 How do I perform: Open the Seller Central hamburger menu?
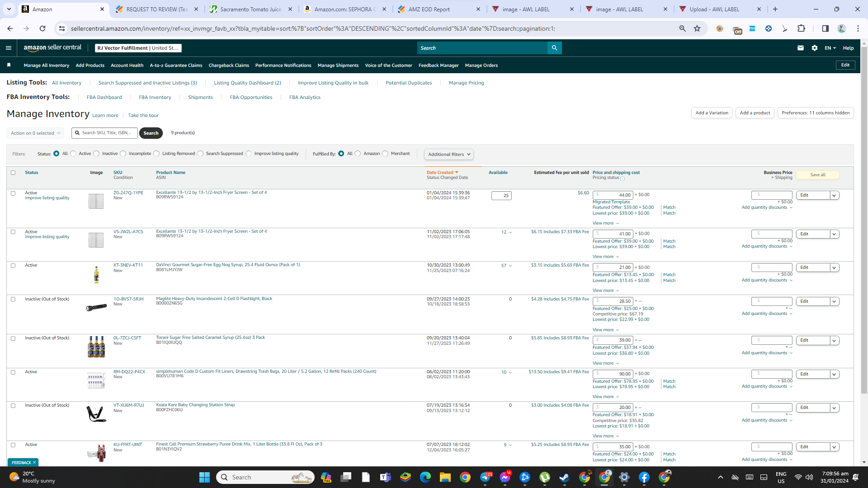pyautogui.click(x=8, y=48)
